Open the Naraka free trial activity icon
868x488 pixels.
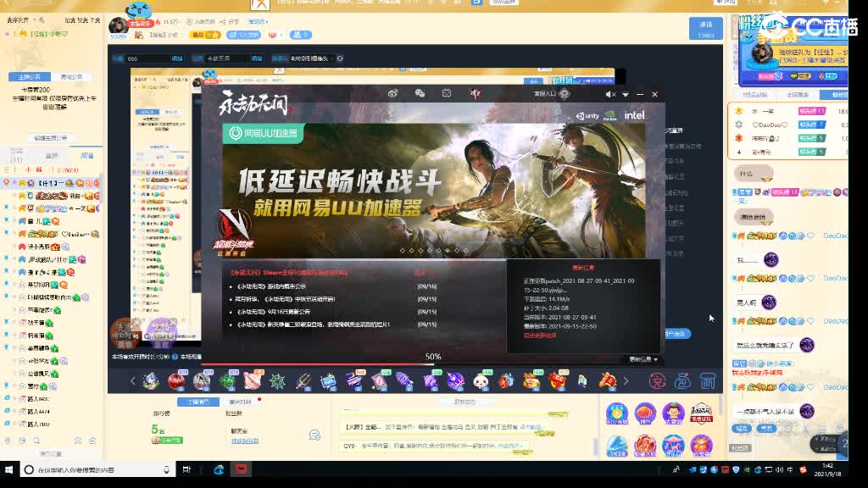(701, 413)
